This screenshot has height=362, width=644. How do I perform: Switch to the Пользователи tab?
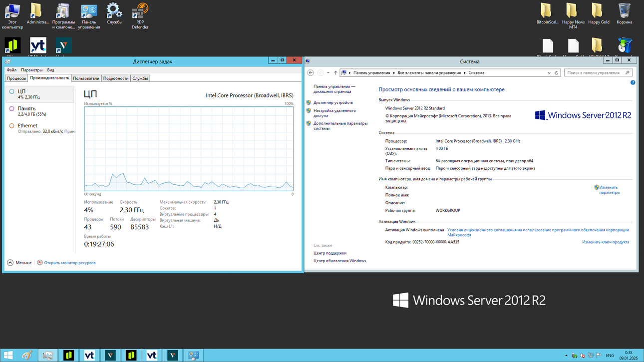click(x=86, y=78)
